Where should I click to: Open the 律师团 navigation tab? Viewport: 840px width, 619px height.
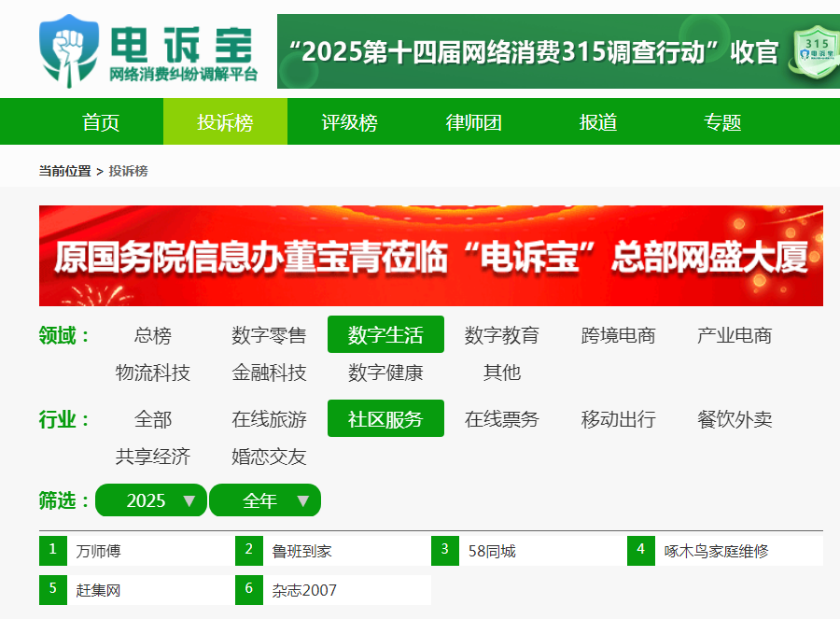(473, 121)
